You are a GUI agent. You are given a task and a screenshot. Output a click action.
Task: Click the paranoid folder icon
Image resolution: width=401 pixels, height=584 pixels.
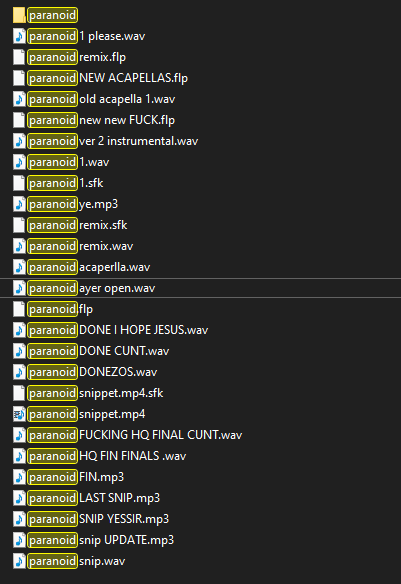[x=19, y=15]
